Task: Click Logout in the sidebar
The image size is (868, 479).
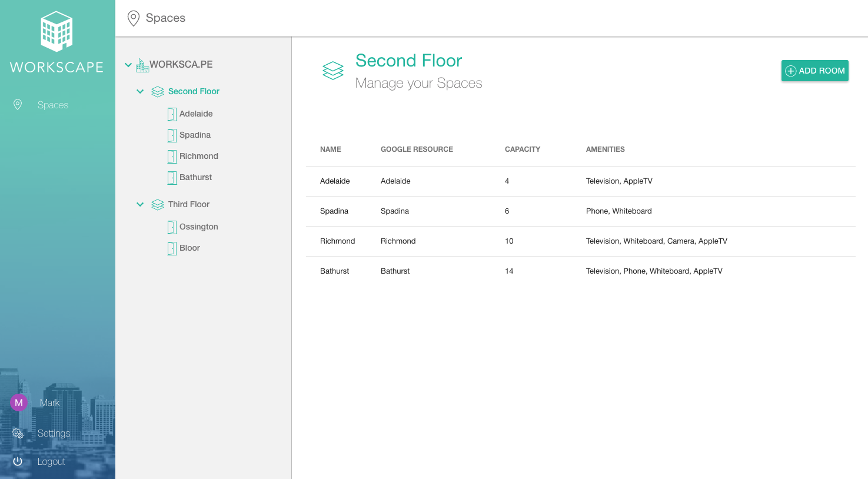Action: coord(51,461)
